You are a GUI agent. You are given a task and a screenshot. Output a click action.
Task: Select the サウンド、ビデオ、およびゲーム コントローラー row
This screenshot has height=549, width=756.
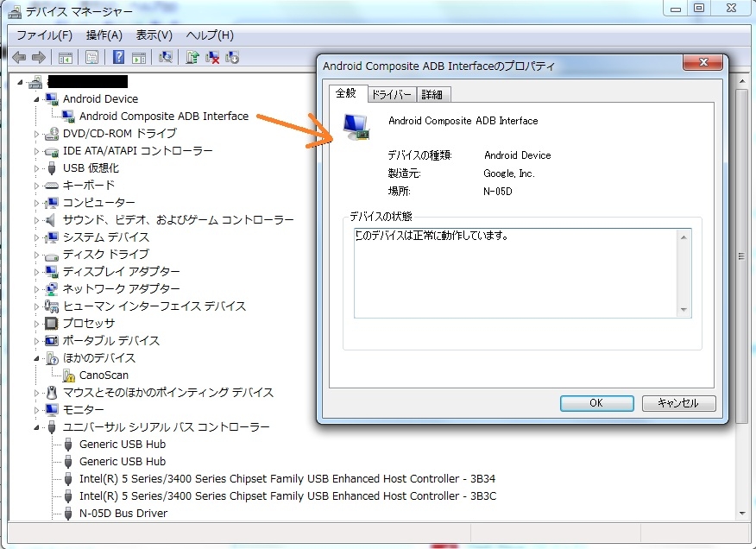coord(179,220)
